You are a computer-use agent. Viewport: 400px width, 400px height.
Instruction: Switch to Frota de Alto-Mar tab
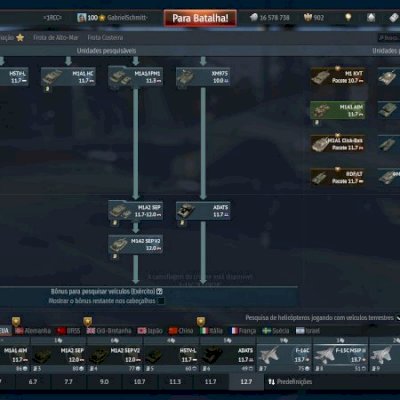(x=56, y=38)
